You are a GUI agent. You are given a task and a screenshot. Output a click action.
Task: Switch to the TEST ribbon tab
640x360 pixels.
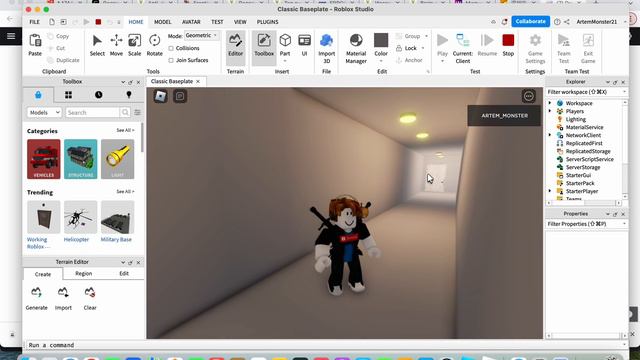click(217, 22)
